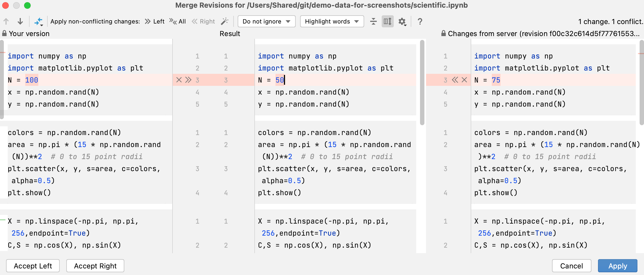Image resolution: width=644 pixels, height=275 pixels.
Task: Click the collapse unchanged fragments icon
Action: tap(373, 21)
